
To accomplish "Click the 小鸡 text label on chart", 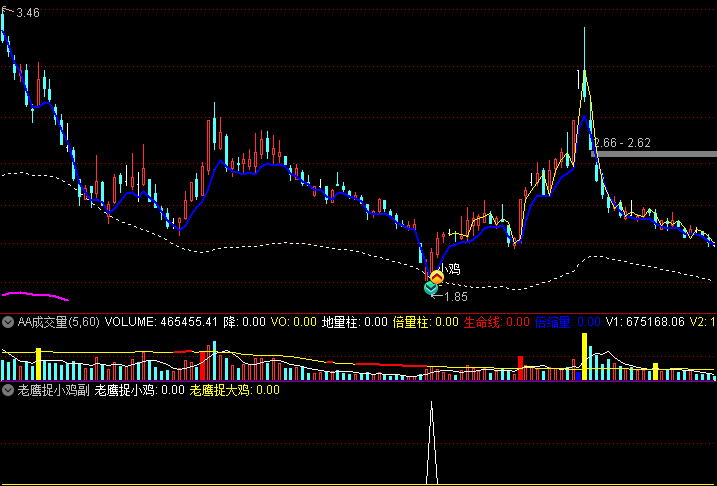I will 451,270.
